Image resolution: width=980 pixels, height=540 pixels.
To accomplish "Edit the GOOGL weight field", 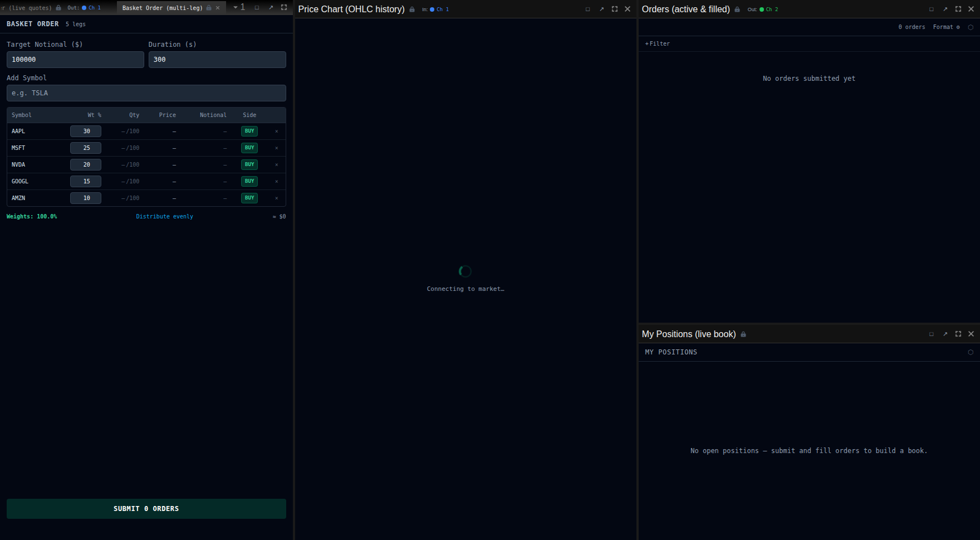I will (x=86, y=181).
